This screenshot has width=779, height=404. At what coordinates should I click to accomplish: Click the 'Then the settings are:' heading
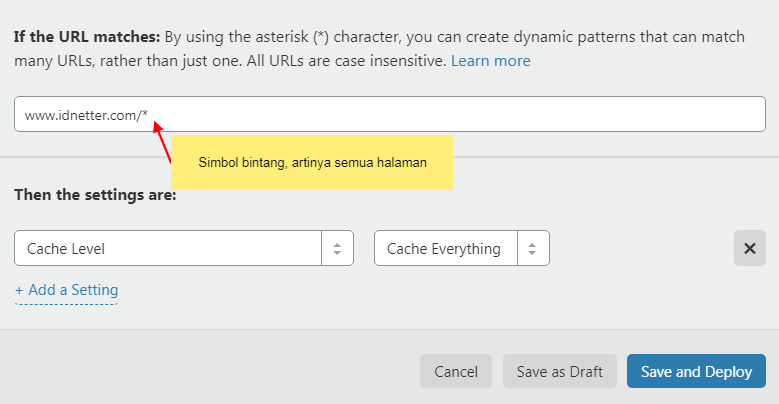click(95, 195)
